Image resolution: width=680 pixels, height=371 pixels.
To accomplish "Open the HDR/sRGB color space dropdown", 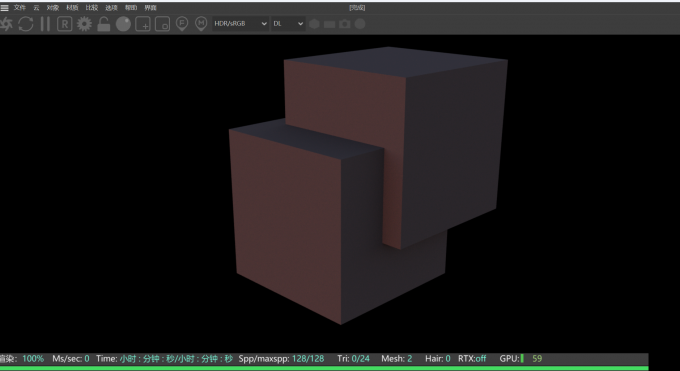I will tap(240, 24).
